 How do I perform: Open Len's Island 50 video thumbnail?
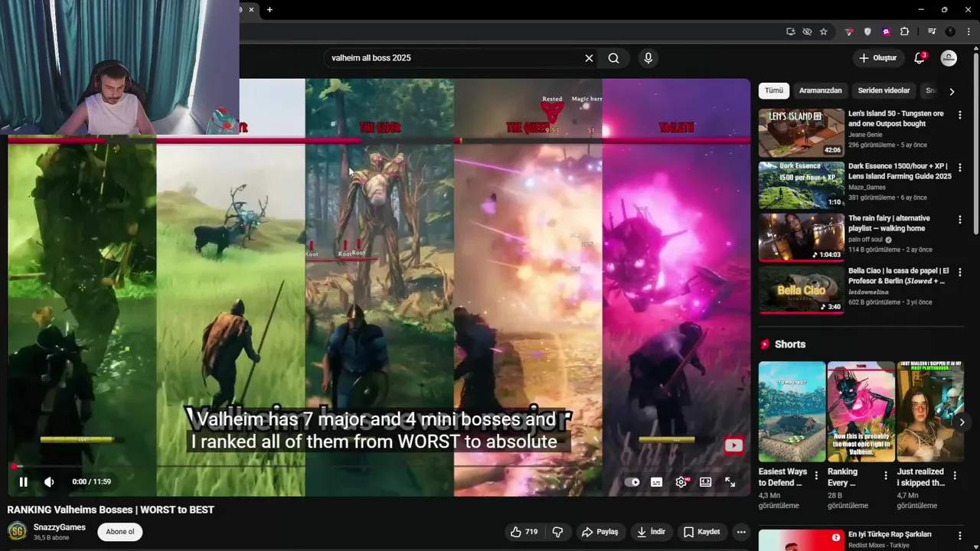pyautogui.click(x=802, y=132)
